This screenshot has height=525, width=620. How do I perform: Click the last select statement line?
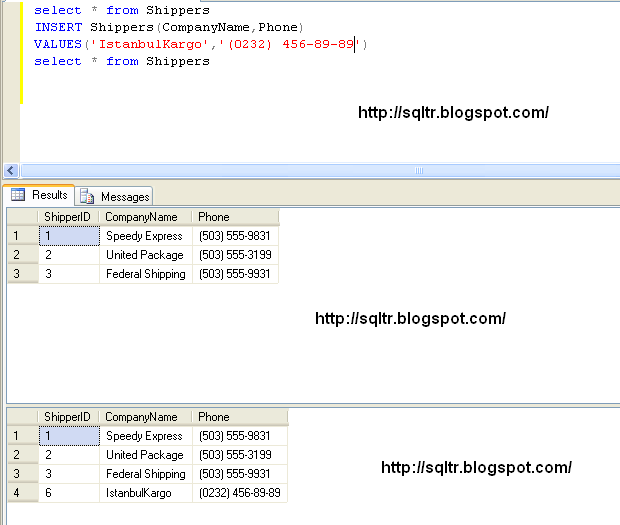(x=122, y=61)
